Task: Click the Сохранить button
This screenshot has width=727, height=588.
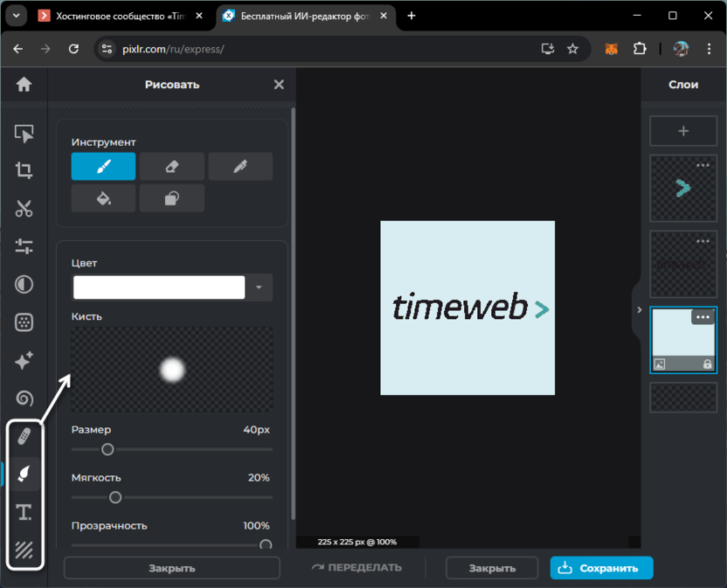Action: click(602, 568)
